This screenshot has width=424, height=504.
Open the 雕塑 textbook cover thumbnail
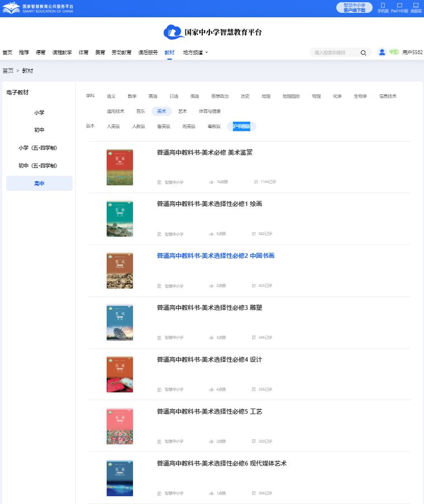coord(120,323)
